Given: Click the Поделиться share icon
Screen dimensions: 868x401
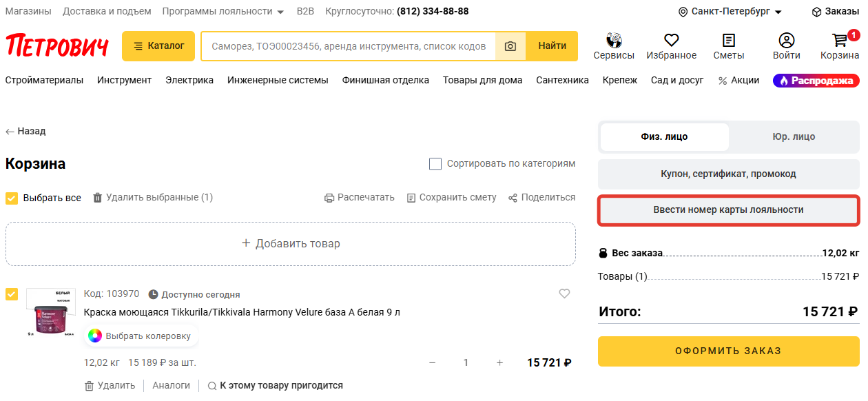Looking at the screenshot, I should [513, 198].
